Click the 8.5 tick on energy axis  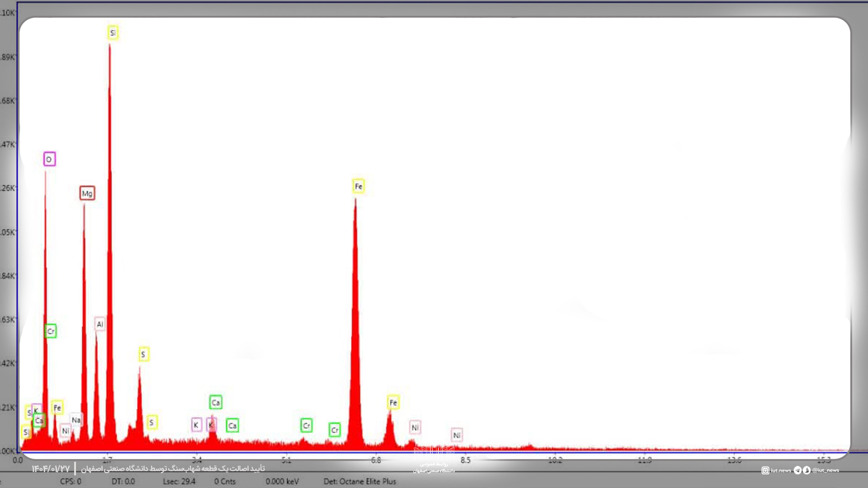[465, 460]
